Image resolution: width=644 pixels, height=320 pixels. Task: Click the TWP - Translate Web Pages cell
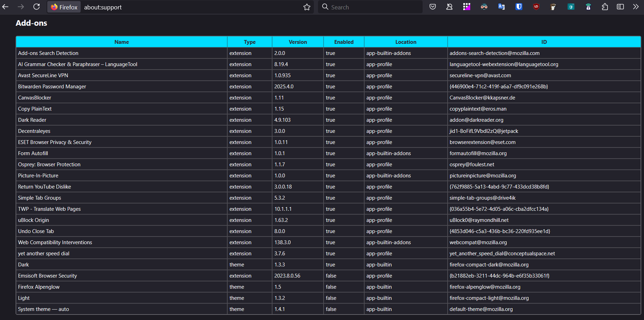[x=122, y=209]
